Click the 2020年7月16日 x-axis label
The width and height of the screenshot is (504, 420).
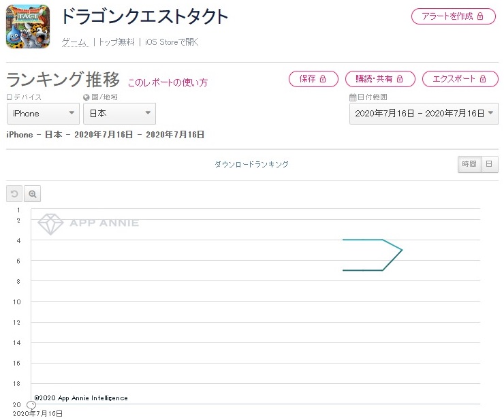(37, 414)
